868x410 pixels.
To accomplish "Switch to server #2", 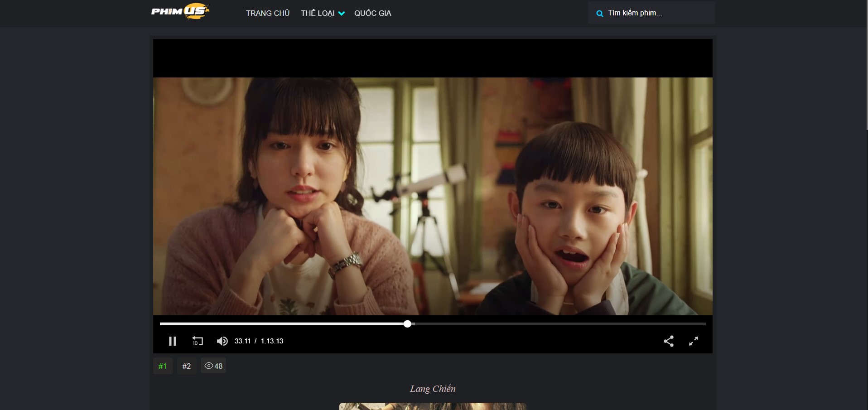I will coord(186,366).
